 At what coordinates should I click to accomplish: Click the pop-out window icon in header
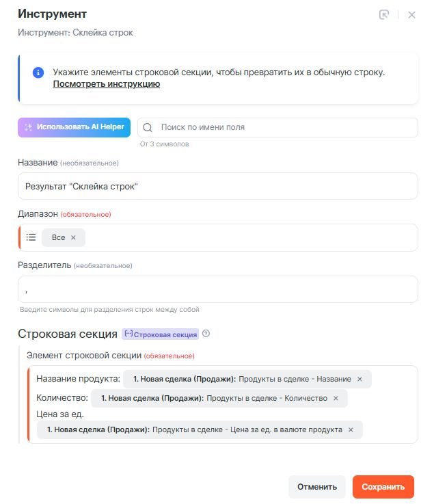[x=384, y=14]
